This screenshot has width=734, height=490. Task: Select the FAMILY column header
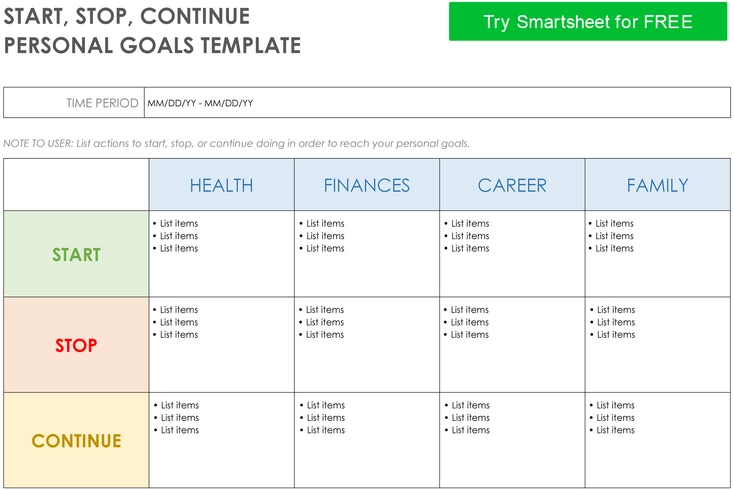658,185
